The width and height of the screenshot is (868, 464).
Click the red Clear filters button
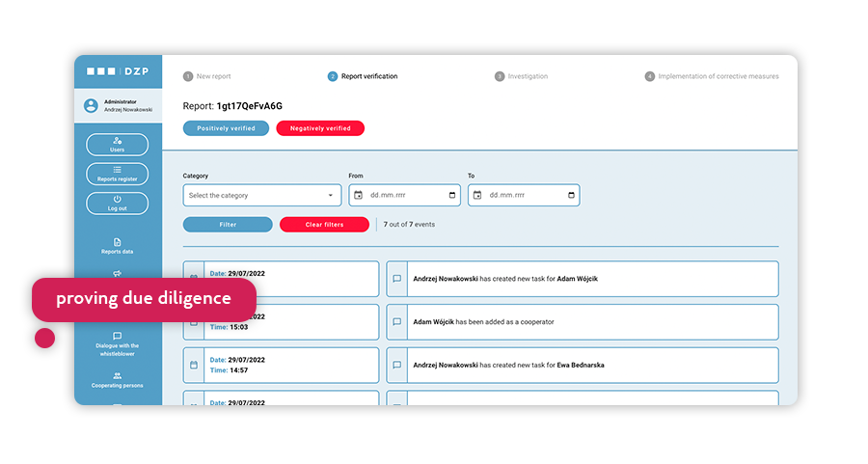pyautogui.click(x=324, y=225)
